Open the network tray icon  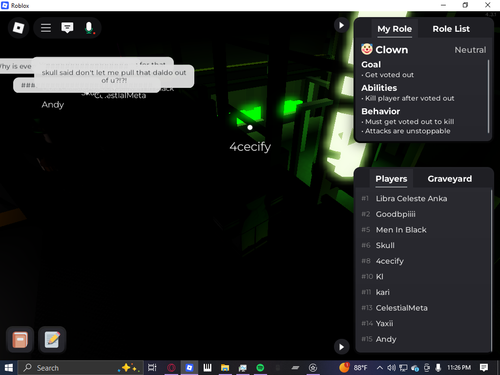tap(403, 368)
